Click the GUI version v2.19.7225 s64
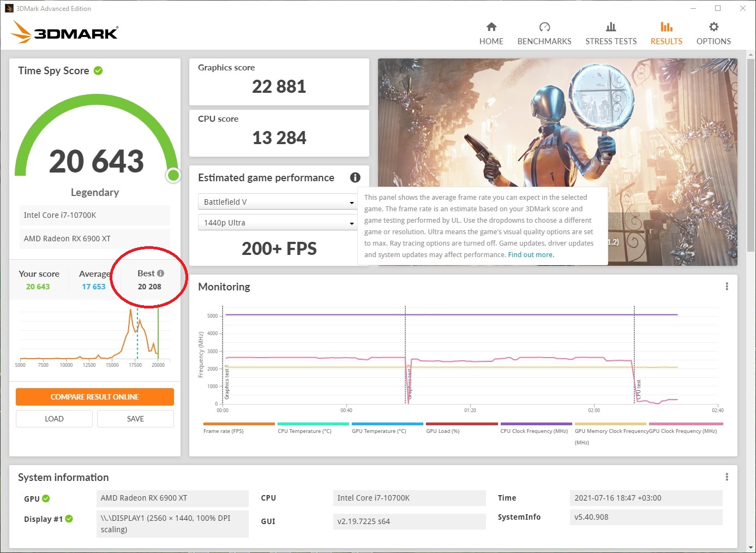Viewport: 756px width, 553px height. [409, 521]
